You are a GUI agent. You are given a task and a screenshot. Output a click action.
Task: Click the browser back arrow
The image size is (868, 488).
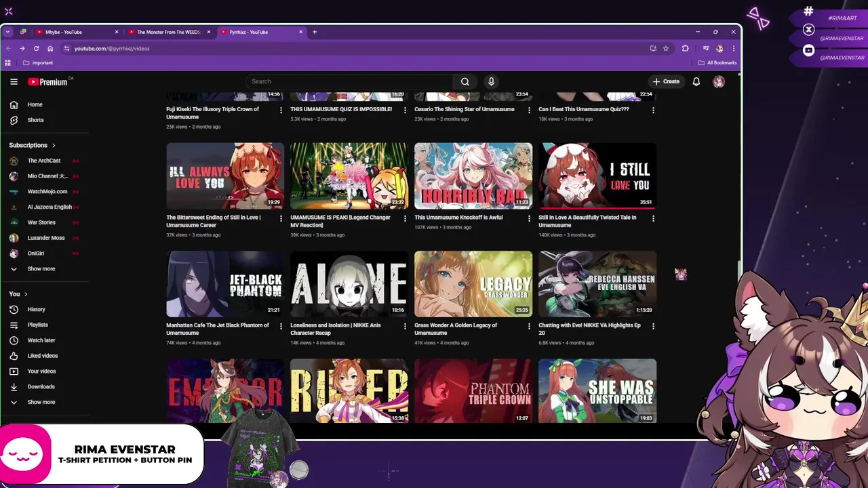coord(8,49)
